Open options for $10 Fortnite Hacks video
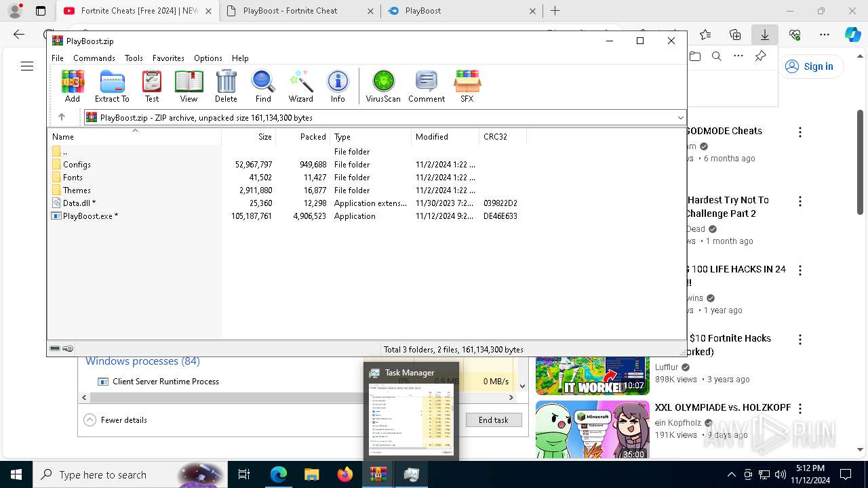 (x=800, y=340)
